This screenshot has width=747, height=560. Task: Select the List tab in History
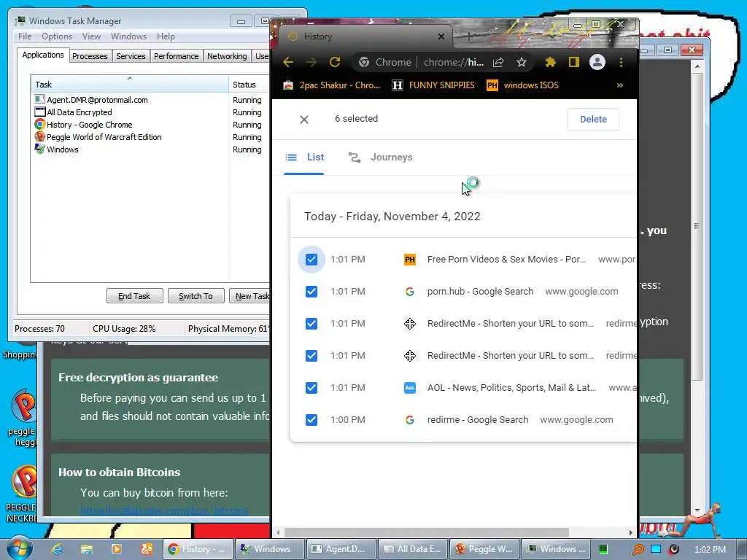pos(304,157)
